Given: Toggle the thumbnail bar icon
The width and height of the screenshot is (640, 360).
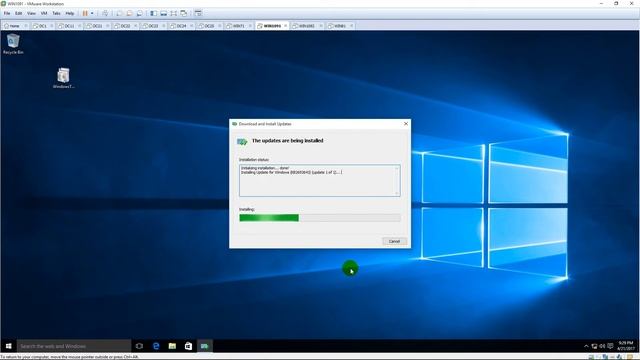Looking at the screenshot, I should point(164,13).
